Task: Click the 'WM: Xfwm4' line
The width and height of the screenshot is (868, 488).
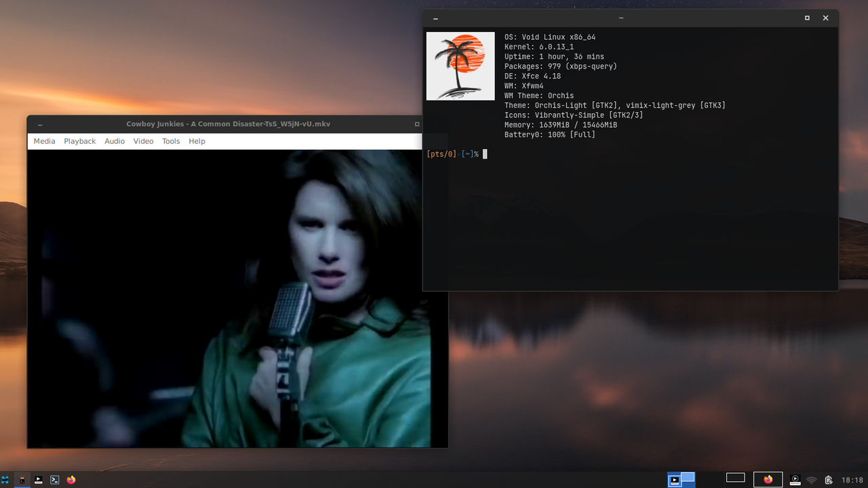Action: coord(524,86)
